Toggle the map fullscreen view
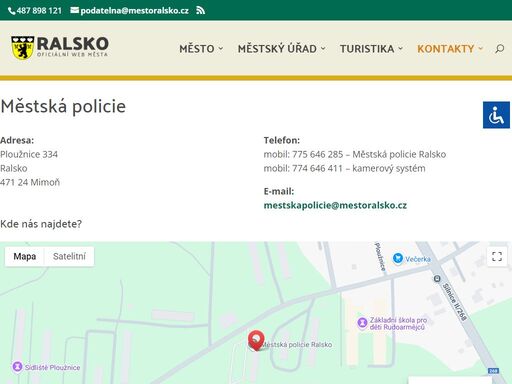This screenshot has height=384, width=512. pos(497,256)
